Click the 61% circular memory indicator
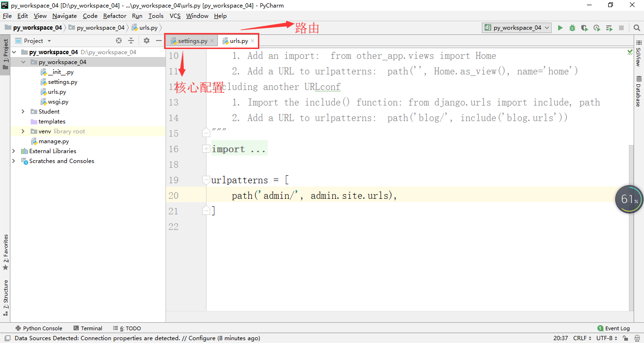Screen dimensions: 644x343 [x=629, y=199]
